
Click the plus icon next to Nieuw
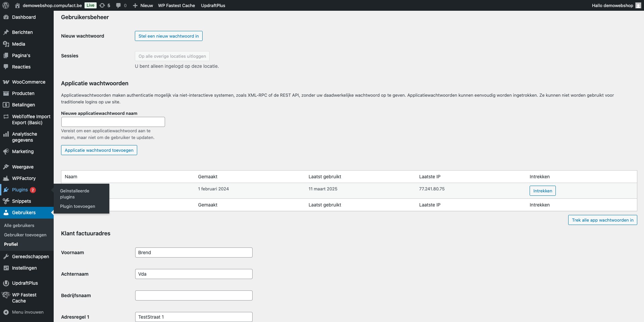click(135, 5)
